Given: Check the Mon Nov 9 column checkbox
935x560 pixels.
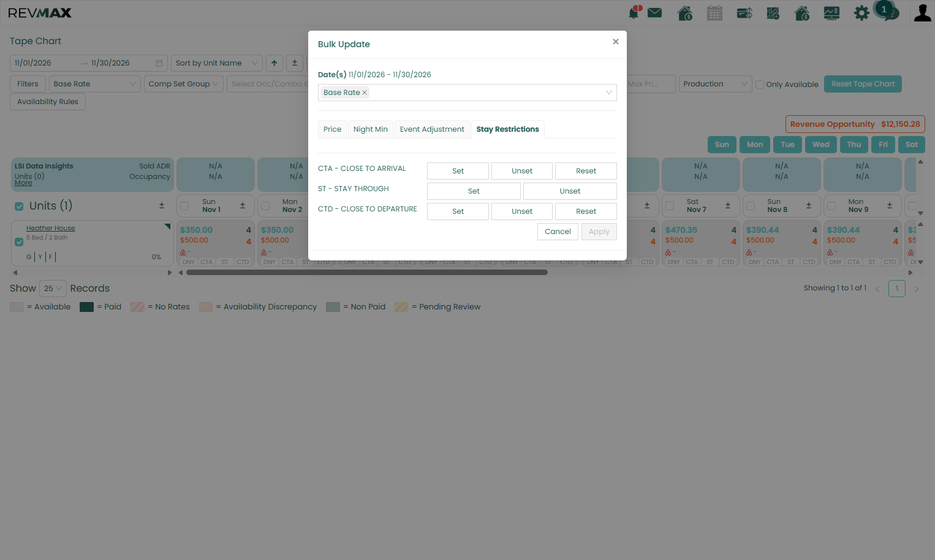Looking at the screenshot, I should click(831, 206).
